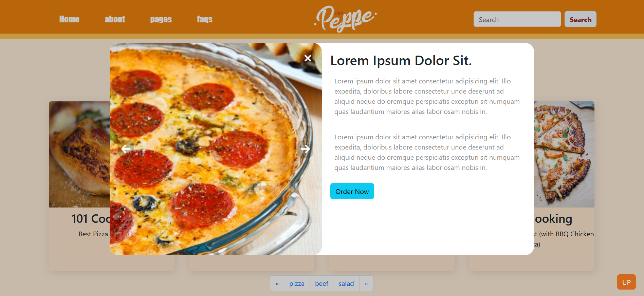Click the UP scroll-to-top button
This screenshot has height=296, width=644.
click(x=626, y=282)
